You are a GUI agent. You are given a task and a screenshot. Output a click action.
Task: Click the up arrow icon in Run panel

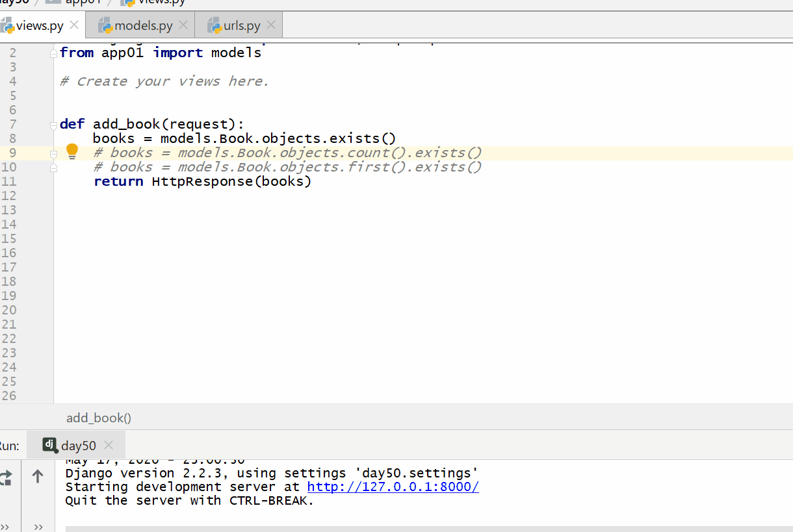(38, 477)
